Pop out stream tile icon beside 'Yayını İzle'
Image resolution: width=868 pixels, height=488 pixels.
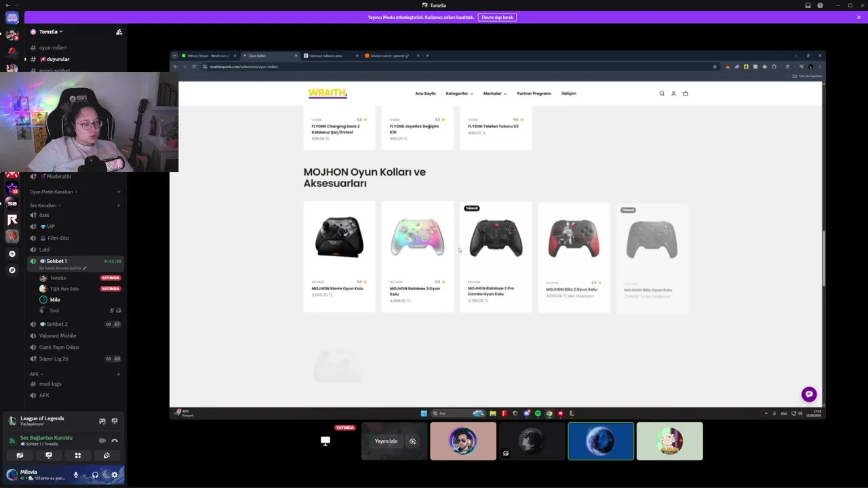pos(412,441)
